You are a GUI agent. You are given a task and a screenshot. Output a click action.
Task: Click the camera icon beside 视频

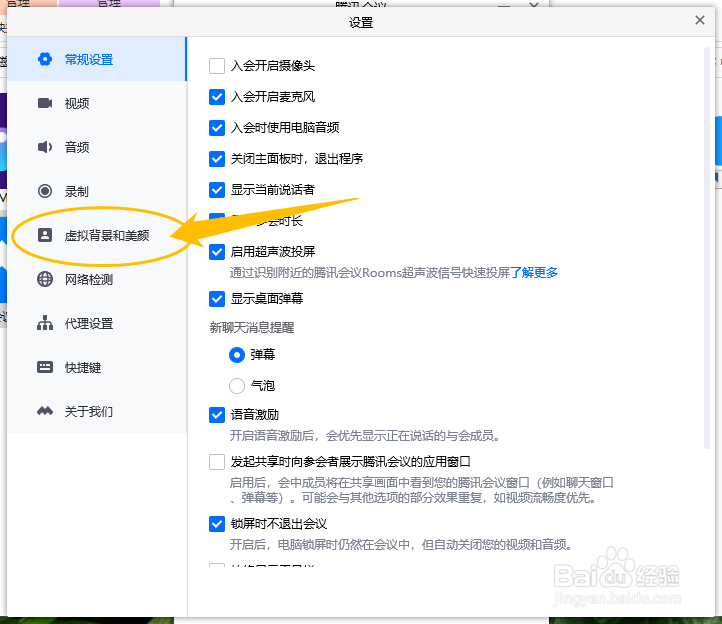tap(45, 103)
